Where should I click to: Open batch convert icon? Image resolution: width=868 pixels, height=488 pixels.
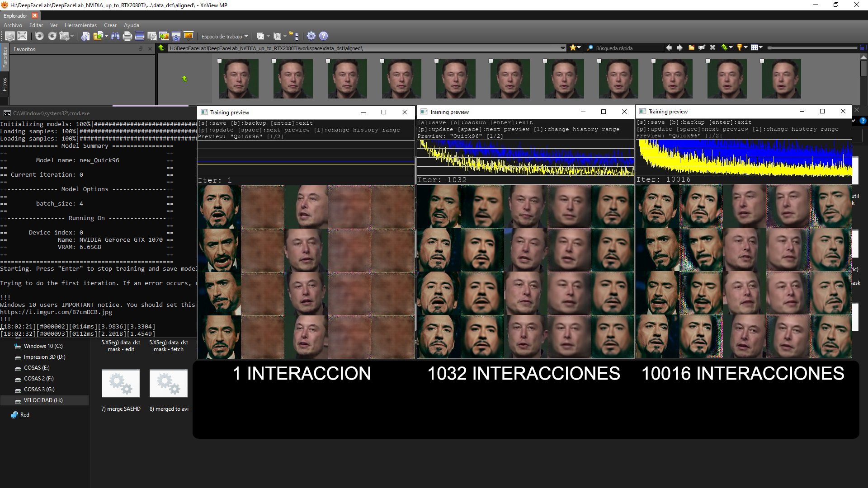tap(152, 36)
